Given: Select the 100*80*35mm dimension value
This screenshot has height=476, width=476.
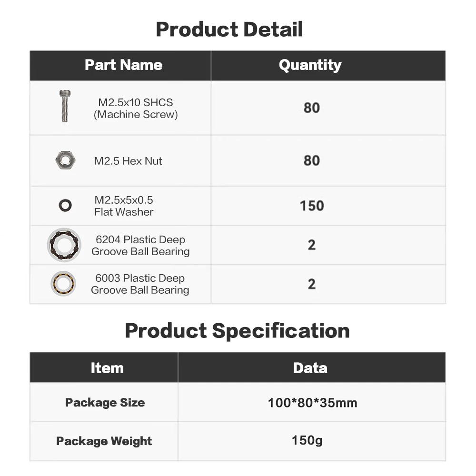Looking at the screenshot, I should tap(312, 403).
